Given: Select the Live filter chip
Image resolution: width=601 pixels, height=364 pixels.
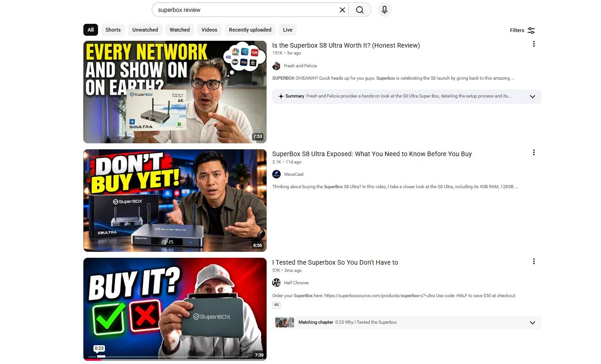Looking at the screenshot, I should tap(288, 30).
